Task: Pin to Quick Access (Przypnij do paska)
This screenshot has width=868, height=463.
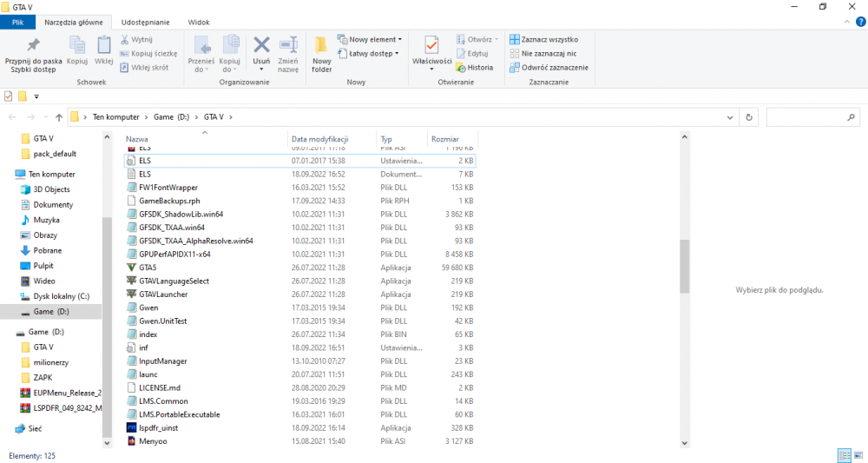Action: point(33,55)
